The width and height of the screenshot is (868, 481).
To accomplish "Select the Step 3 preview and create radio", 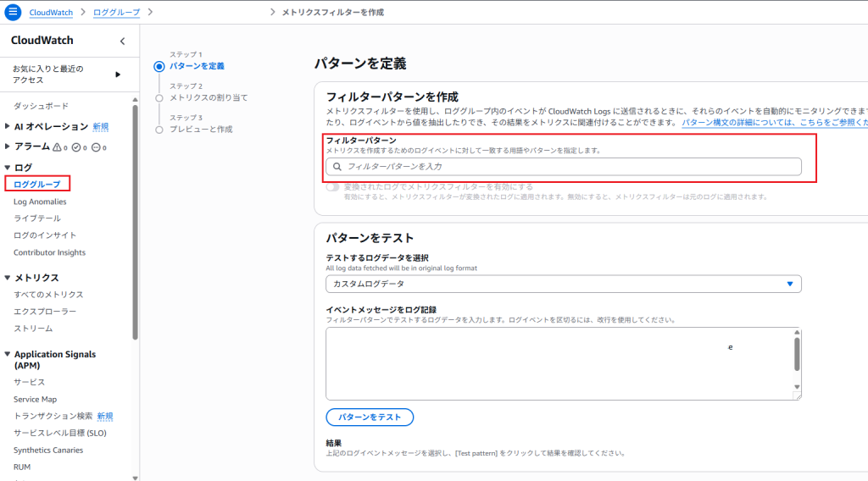I will coord(159,130).
